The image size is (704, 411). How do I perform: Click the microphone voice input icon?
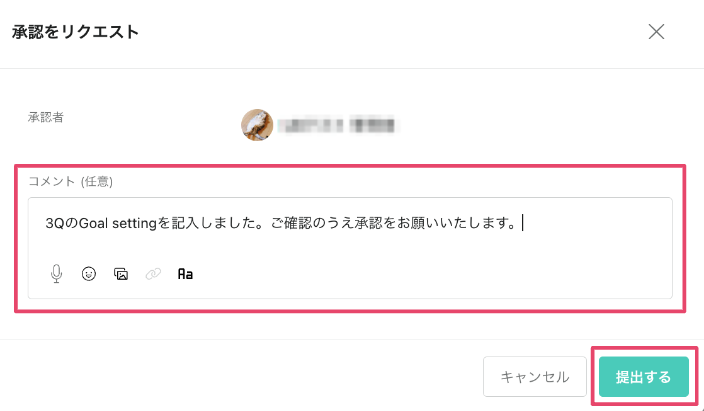click(x=57, y=273)
